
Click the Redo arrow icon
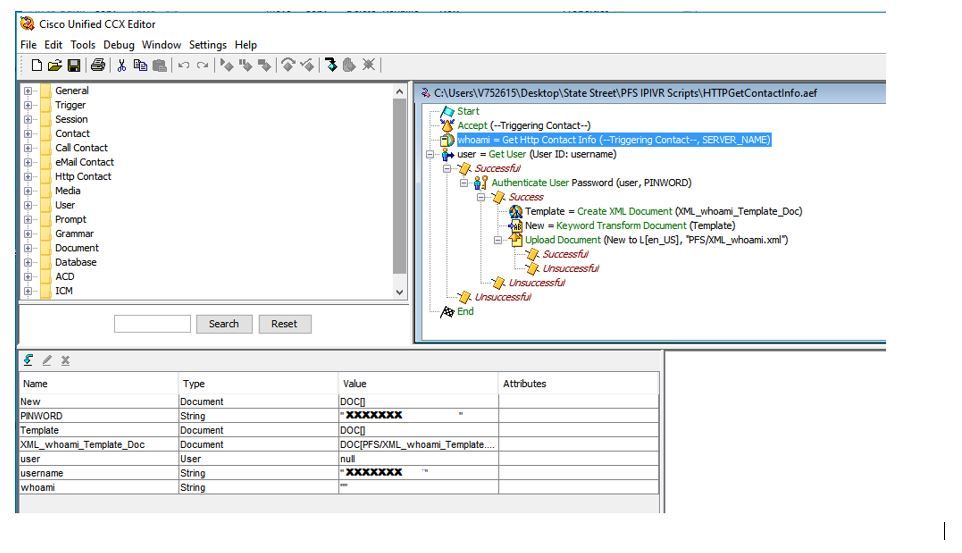click(202, 65)
